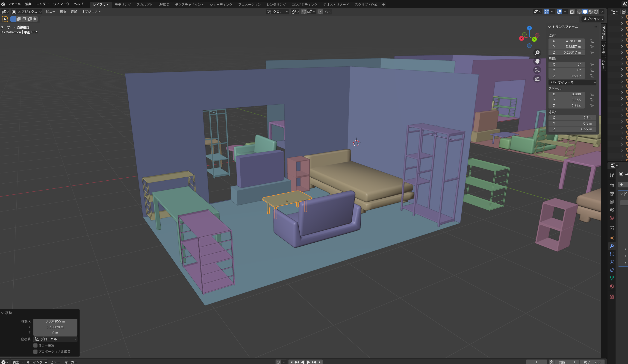628x364 pixels.
Task: Click the pan view hand icon
Action: 537,61
